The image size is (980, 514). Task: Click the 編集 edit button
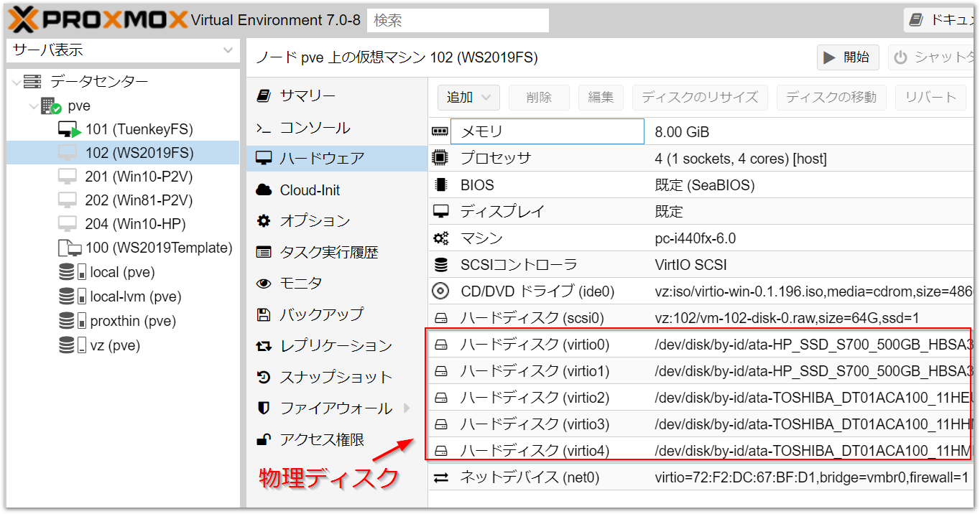(601, 98)
